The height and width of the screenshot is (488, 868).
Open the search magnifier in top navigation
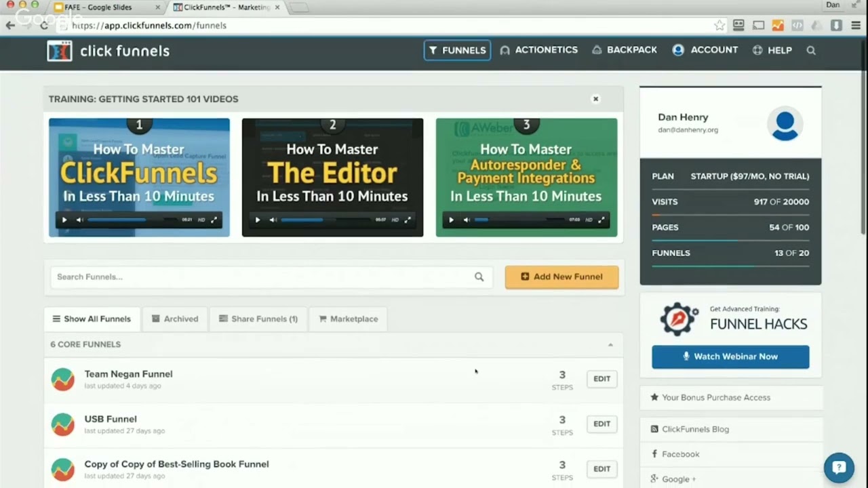811,50
